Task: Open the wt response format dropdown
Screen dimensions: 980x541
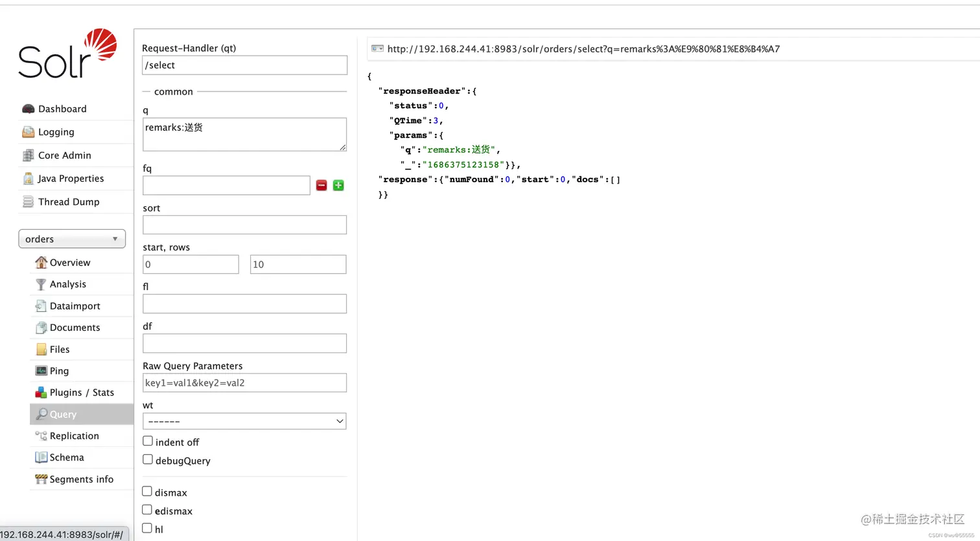Action: (x=244, y=421)
